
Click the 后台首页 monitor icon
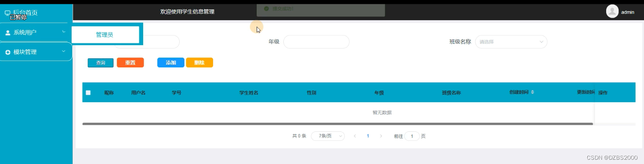point(8,13)
